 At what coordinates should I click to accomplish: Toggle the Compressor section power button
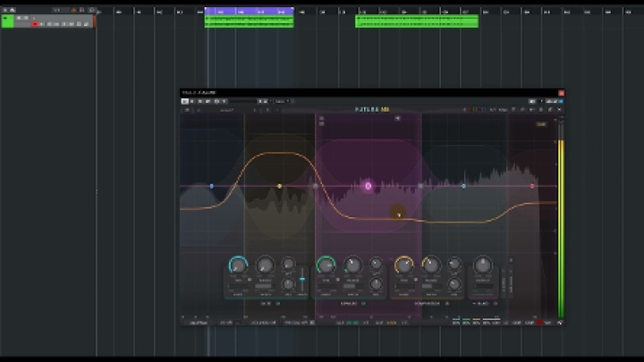coord(447,304)
